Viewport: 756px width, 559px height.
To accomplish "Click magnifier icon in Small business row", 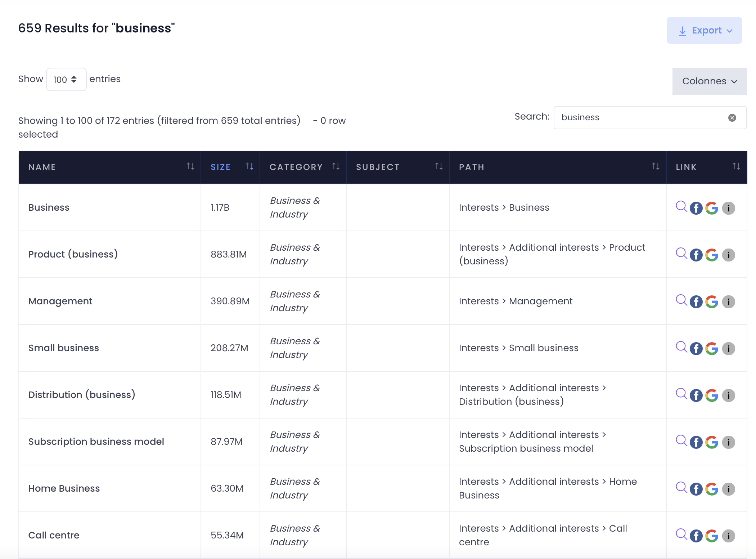I will tap(681, 347).
